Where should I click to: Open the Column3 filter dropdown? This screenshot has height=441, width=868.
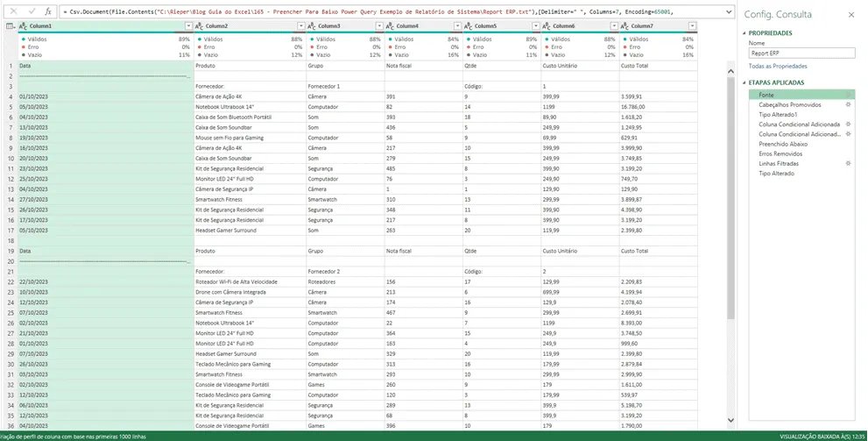click(x=379, y=26)
